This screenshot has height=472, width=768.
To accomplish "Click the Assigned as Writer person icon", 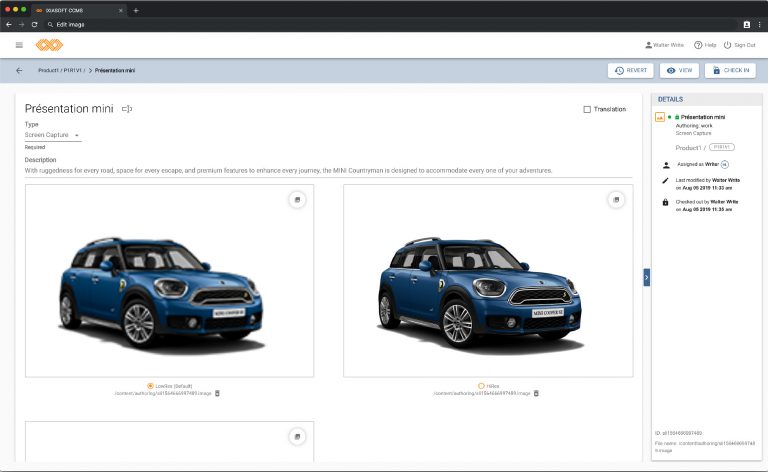I will [x=666, y=165].
